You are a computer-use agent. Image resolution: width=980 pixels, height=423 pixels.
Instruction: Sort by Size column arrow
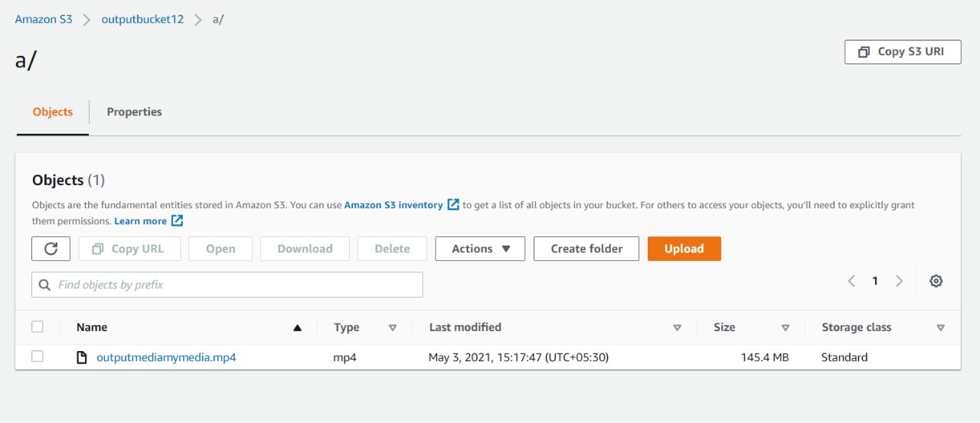coord(786,327)
